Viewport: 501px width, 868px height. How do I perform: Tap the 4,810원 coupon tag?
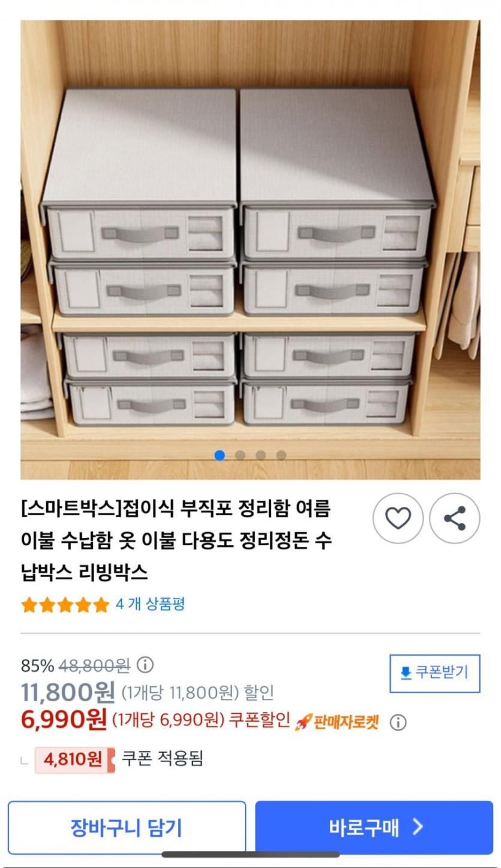click(x=74, y=759)
